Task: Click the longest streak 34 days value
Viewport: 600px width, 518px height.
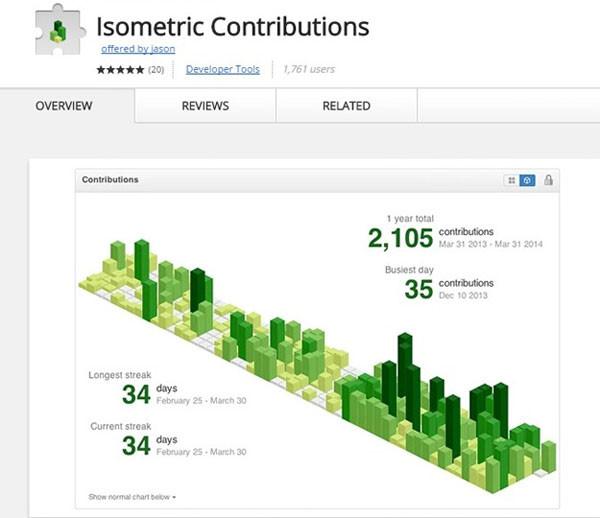Action: point(136,394)
